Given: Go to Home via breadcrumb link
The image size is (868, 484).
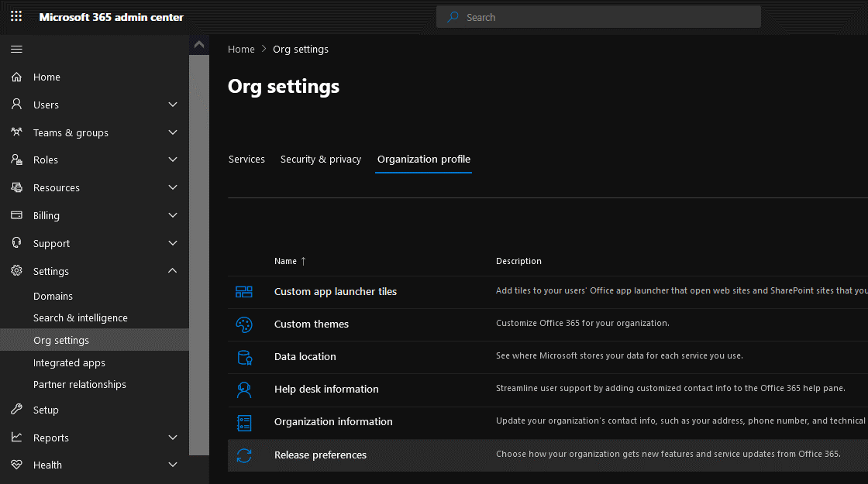Looking at the screenshot, I should point(241,49).
